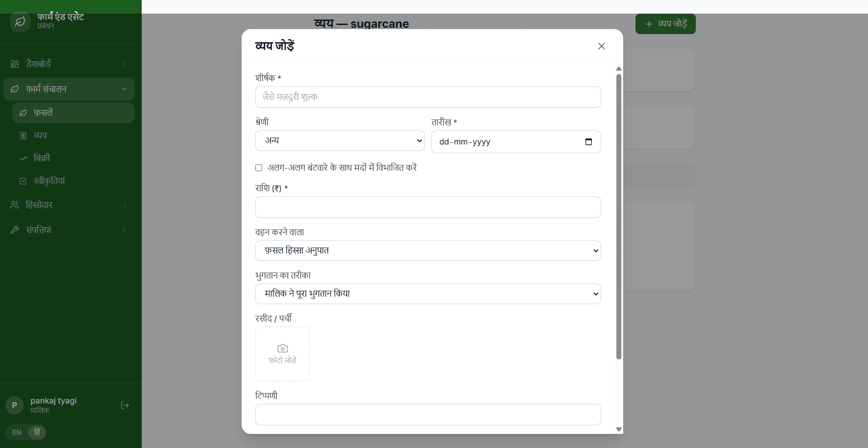The image size is (868, 448).
Task: Expand the संपत्तियां menu chevron
Action: (124, 230)
